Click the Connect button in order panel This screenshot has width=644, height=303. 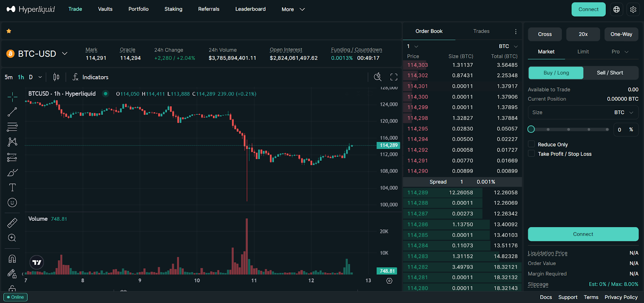[583, 234]
